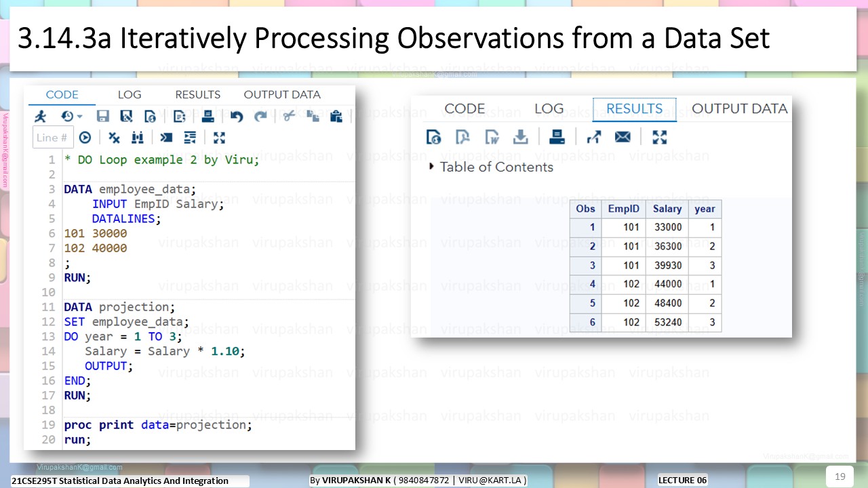Click into the Line # input field
This screenshot has width=868, height=488.
coord(53,138)
